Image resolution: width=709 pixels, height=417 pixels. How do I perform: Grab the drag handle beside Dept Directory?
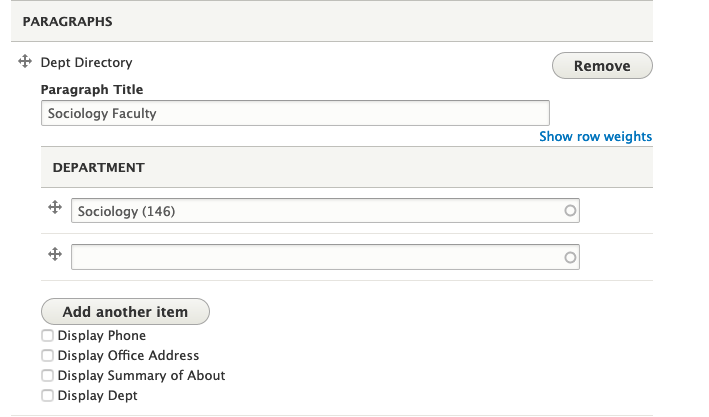(x=26, y=62)
